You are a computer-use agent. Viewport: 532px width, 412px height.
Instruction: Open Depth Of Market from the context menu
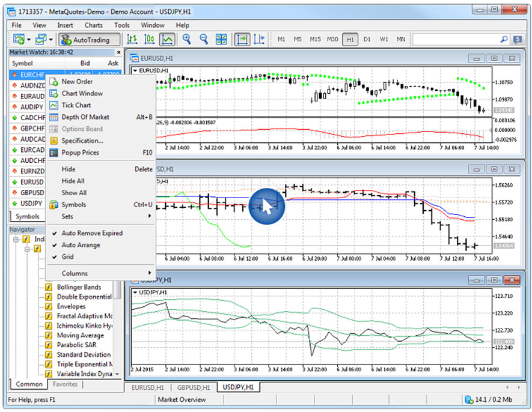pyautogui.click(x=101, y=117)
